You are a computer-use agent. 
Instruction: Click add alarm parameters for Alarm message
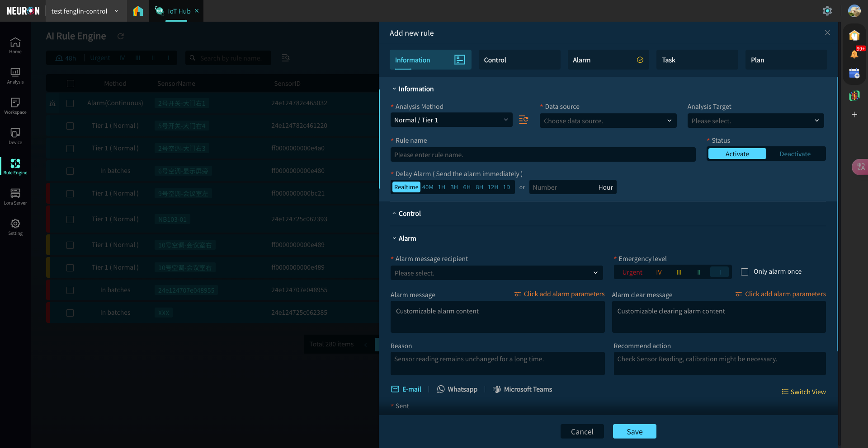pyautogui.click(x=559, y=294)
